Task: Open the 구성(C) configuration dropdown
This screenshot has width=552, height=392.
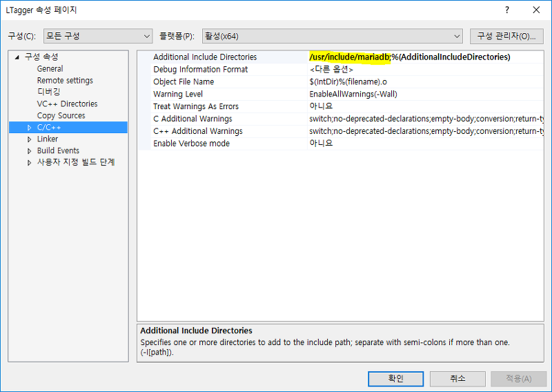Action: point(98,36)
